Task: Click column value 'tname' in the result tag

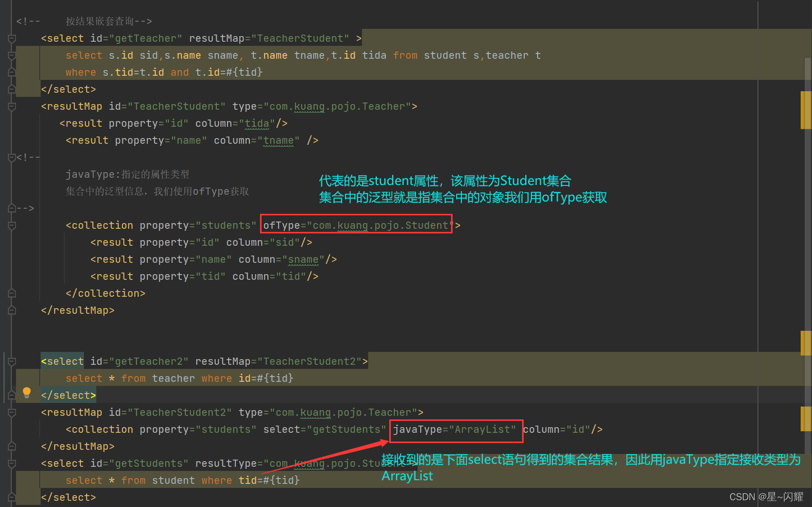Action: coord(279,141)
